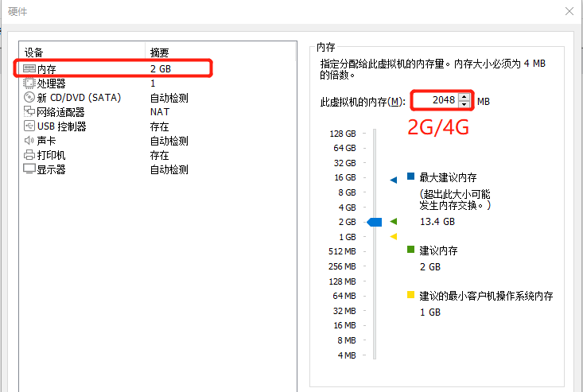This screenshot has width=583, height=392.
Task: Click the USB controller icon
Action: pos(29,126)
